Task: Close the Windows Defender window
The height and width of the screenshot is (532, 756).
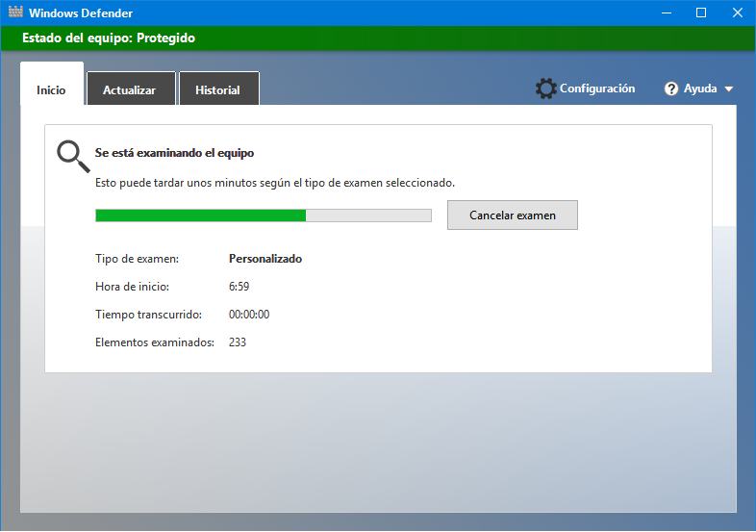Action: click(737, 13)
